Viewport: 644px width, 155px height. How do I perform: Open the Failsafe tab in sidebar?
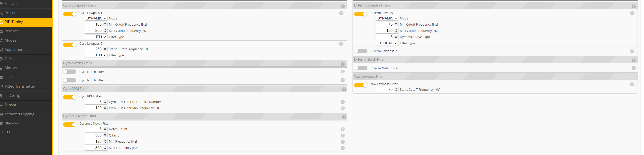tap(26, 3)
